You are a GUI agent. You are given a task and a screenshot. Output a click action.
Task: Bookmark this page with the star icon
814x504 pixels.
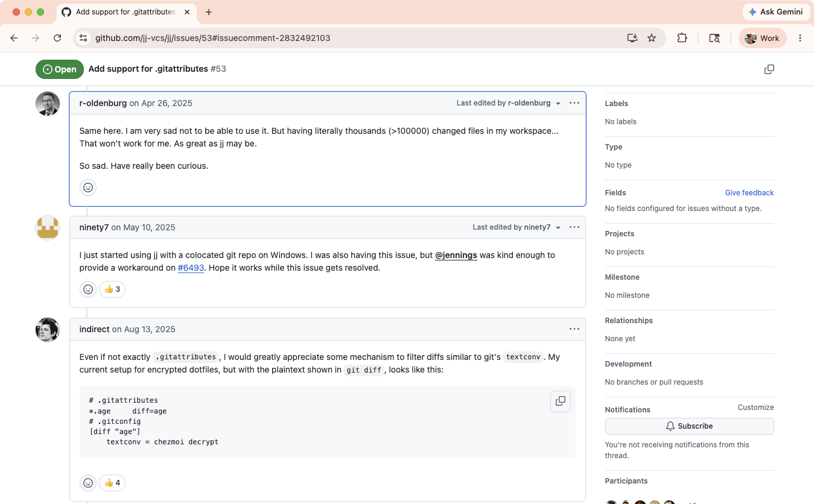(652, 38)
